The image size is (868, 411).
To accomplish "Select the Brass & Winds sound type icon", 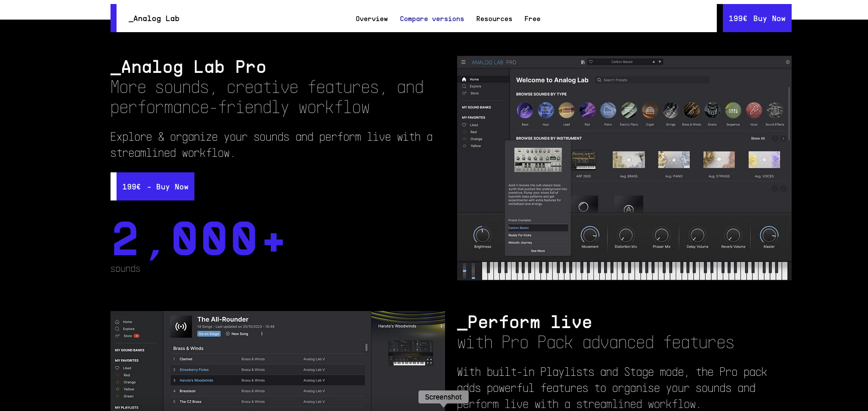I will pos(691,110).
